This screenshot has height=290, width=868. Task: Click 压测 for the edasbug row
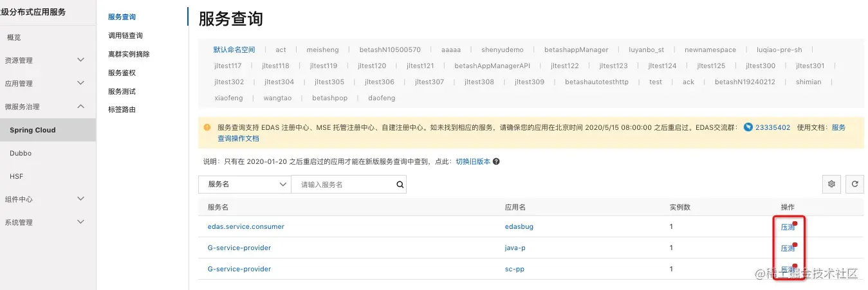tap(788, 227)
